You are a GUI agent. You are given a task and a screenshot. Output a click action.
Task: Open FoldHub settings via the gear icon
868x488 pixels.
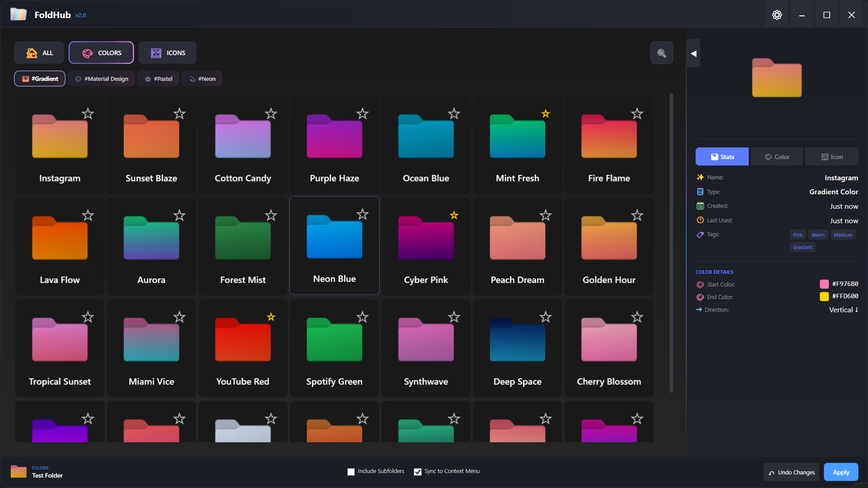coord(777,14)
